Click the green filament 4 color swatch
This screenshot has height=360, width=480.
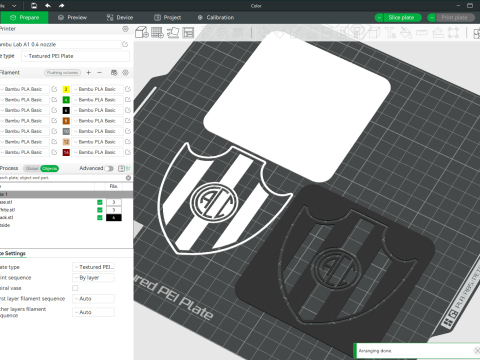pyautogui.click(x=66, y=99)
